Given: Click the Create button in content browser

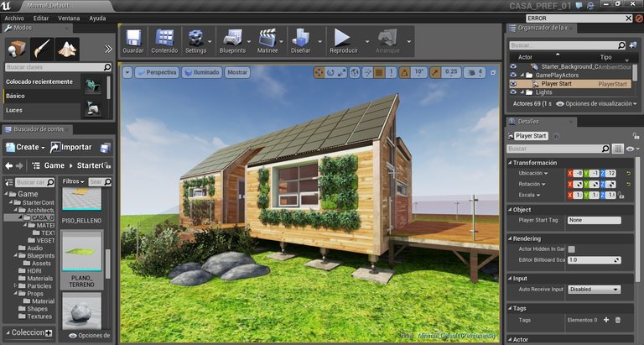Looking at the screenshot, I should pyautogui.click(x=24, y=147).
